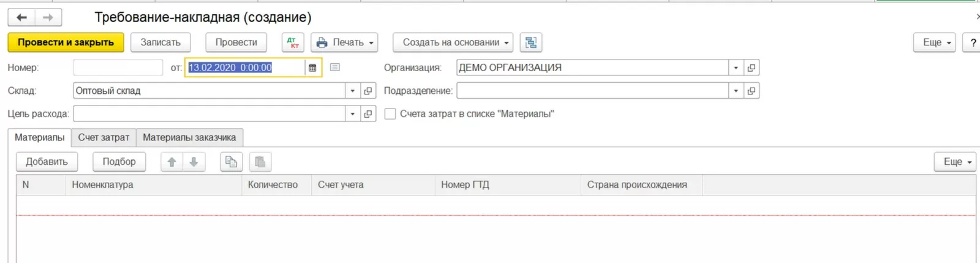Expand the Подразделение dropdown list
This screenshot has height=263, width=980.
click(736, 91)
